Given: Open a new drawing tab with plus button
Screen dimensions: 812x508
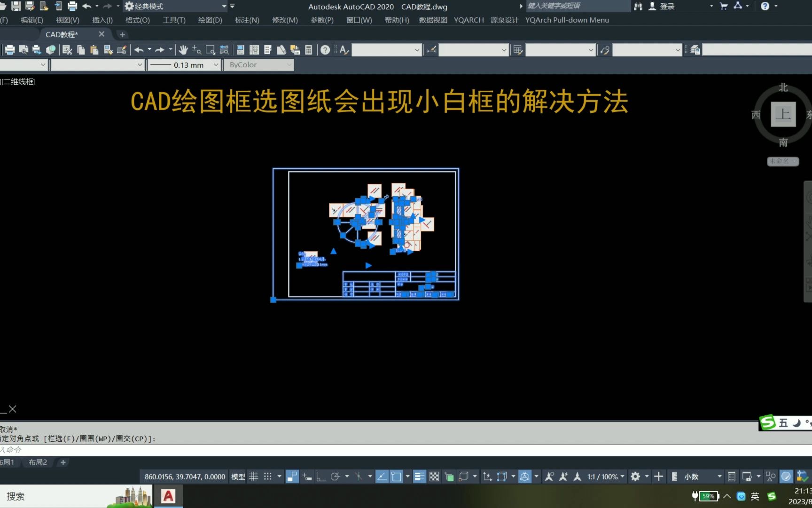Looking at the screenshot, I should pyautogui.click(x=122, y=34).
